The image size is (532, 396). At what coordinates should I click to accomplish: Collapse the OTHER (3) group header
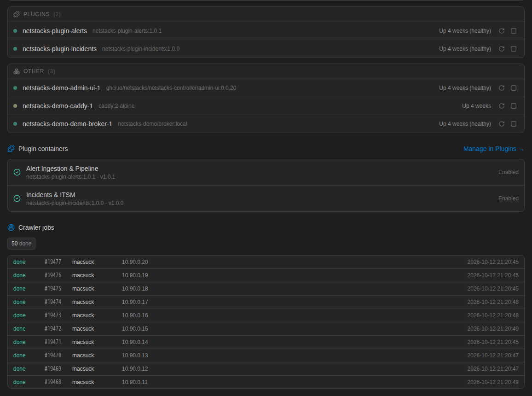(x=266, y=71)
